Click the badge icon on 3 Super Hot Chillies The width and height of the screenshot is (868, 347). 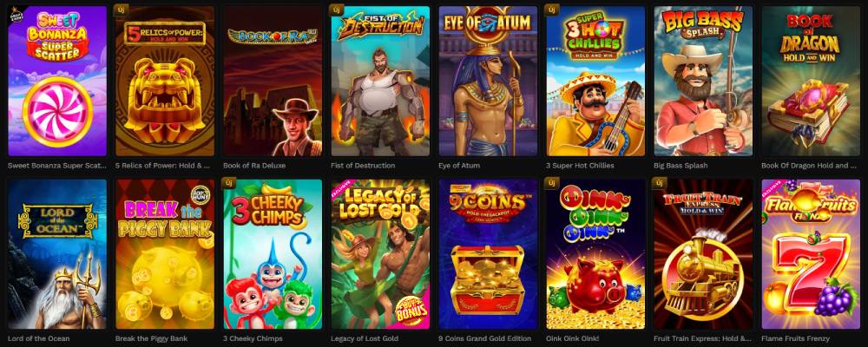coord(552,10)
